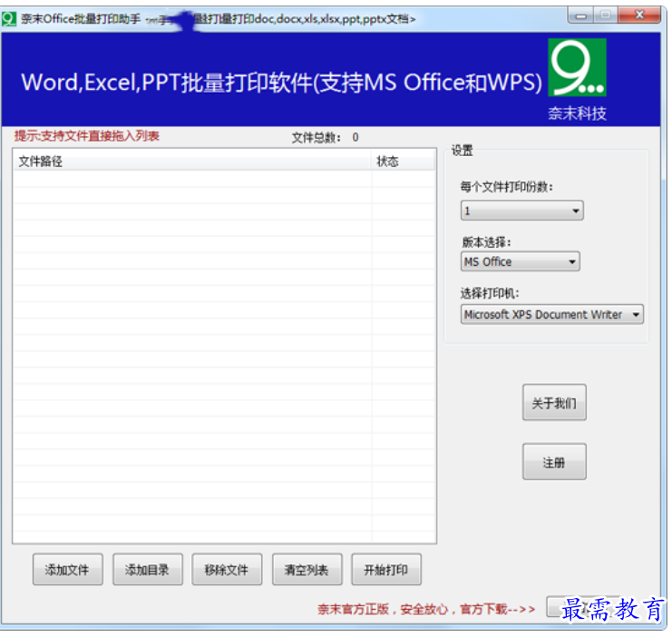Click the 清空列表 button
672x638 pixels.
[307, 569]
